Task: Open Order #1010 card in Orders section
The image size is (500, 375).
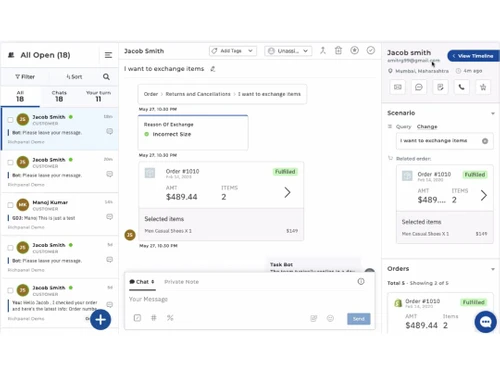Action: point(440,313)
